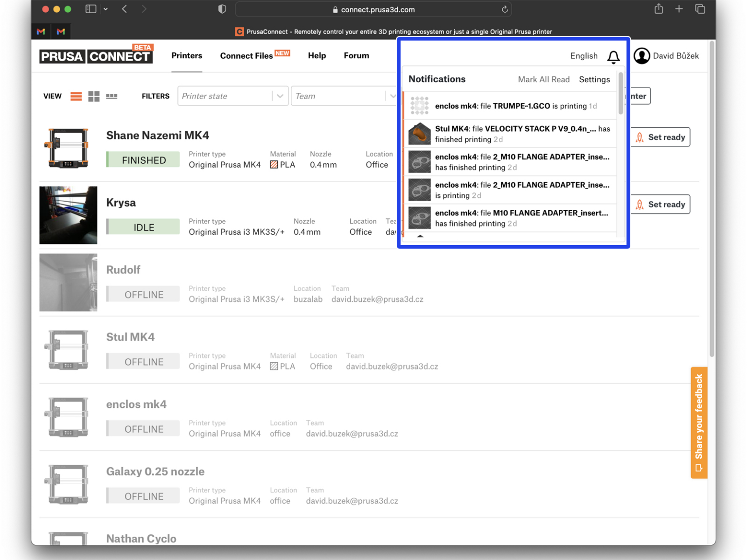Image resolution: width=747 pixels, height=560 pixels.
Task: Switch to list view icon
Action: pyautogui.click(x=76, y=96)
